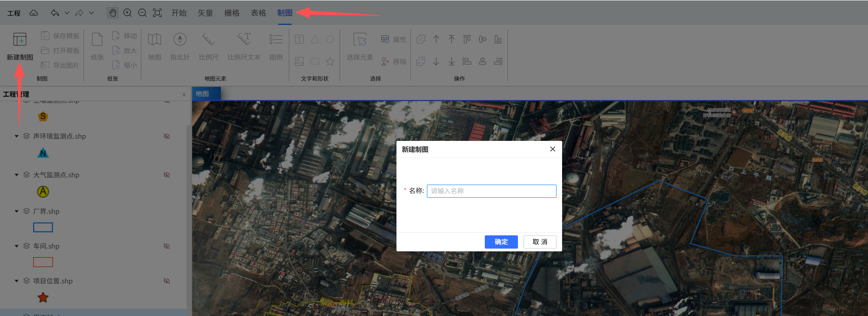The height and width of the screenshot is (316, 868).
Task: Open the undo history dropdown arrow
Action: tap(67, 13)
